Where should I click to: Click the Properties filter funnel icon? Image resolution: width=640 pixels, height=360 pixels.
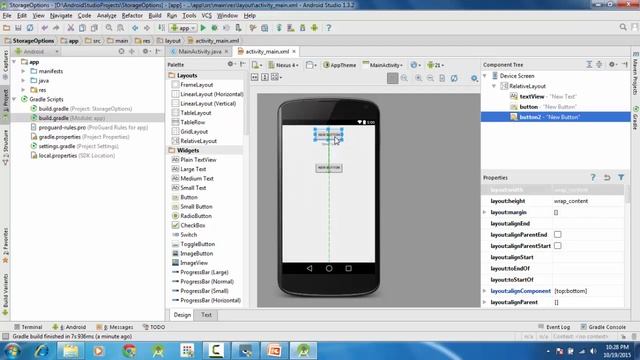(x=621, y=177)
